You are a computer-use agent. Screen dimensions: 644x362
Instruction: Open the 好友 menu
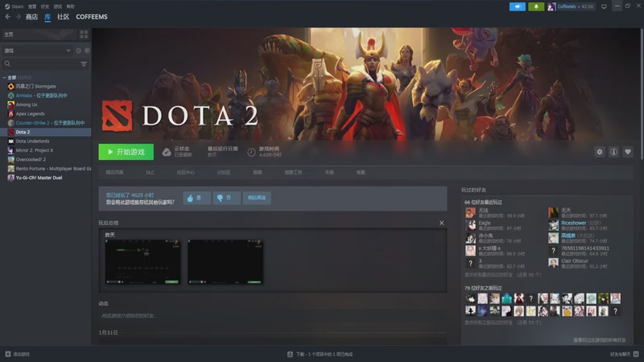point(45,6)
